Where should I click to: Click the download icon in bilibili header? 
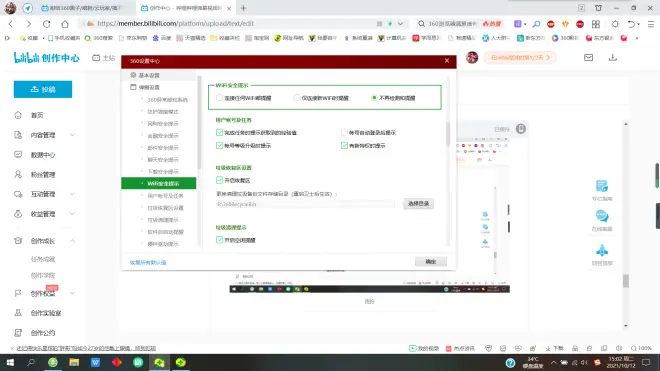[612, 57]
